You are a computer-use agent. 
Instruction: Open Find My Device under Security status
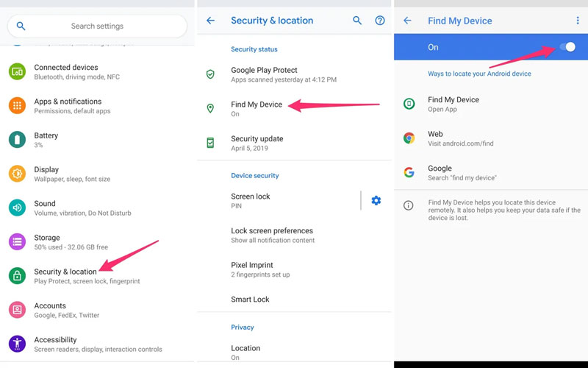point(257,108)
